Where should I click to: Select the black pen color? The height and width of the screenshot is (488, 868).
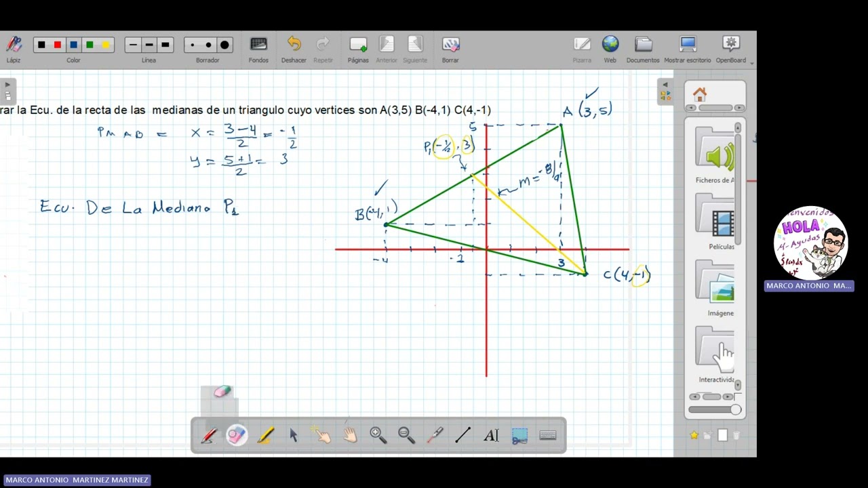point(41,45)
